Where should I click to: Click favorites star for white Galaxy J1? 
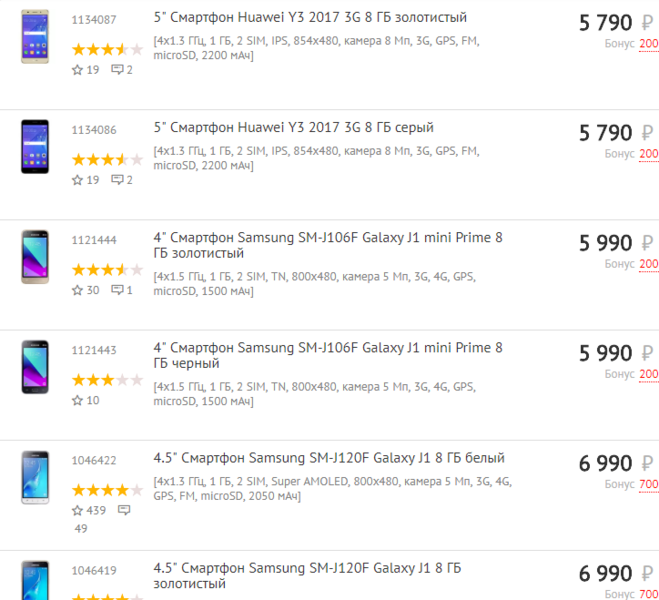pos(77,510)
